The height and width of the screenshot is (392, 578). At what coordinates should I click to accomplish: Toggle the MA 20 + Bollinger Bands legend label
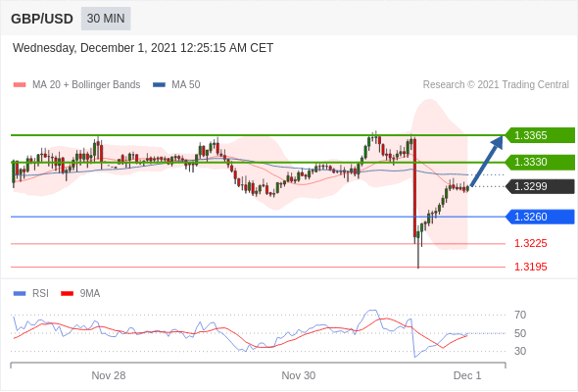(x=86, y=85)
